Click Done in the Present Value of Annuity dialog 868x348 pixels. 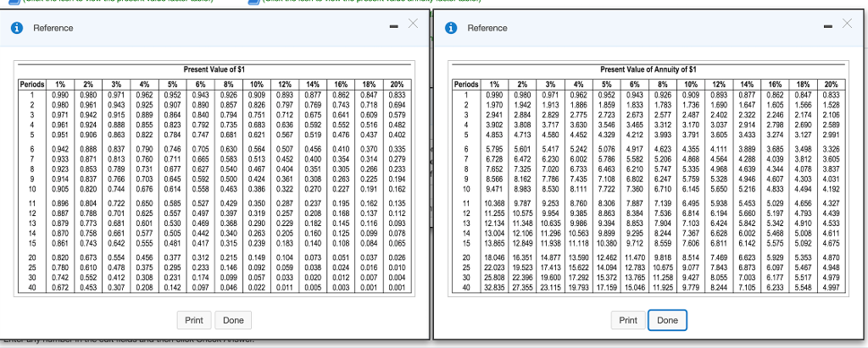(668, 320)
